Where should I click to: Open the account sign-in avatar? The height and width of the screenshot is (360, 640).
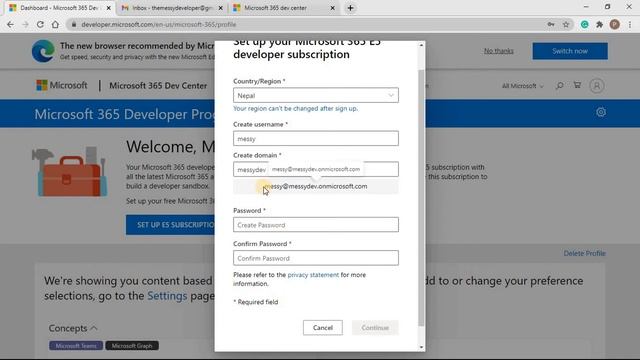tap(597, 86)
